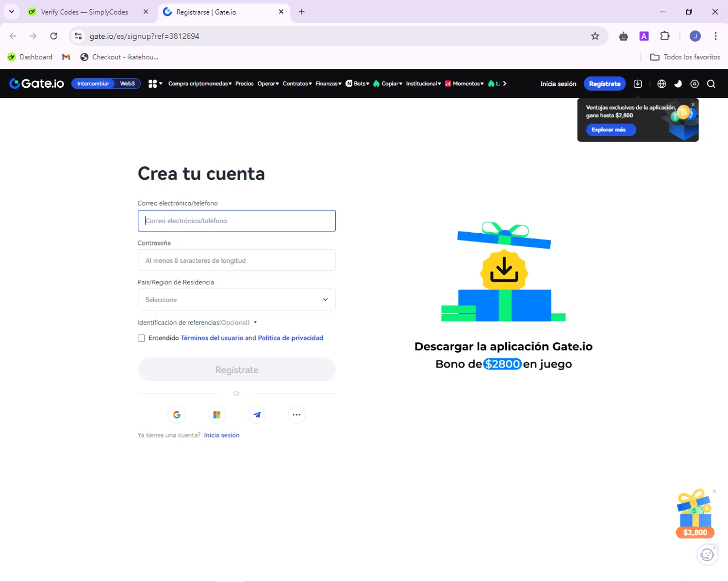Click the purple A extension icon
The width and height of the screenshot is (728, 582).
(644, 36)
